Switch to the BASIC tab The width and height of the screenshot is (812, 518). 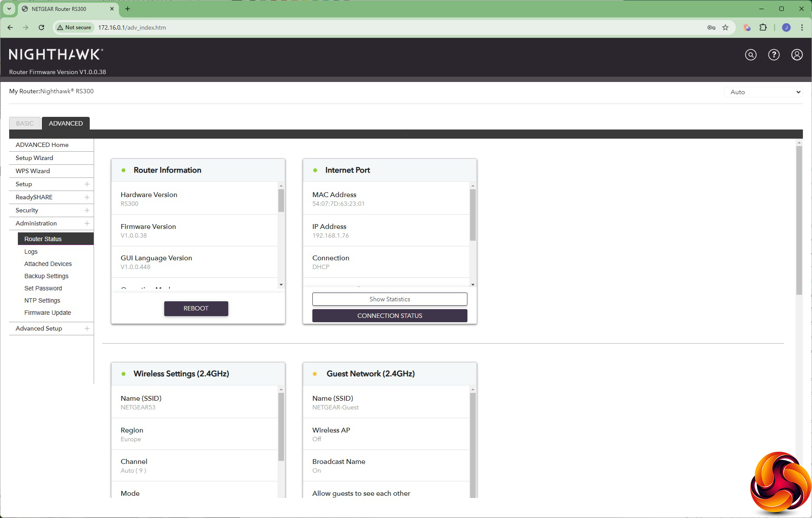25,123
